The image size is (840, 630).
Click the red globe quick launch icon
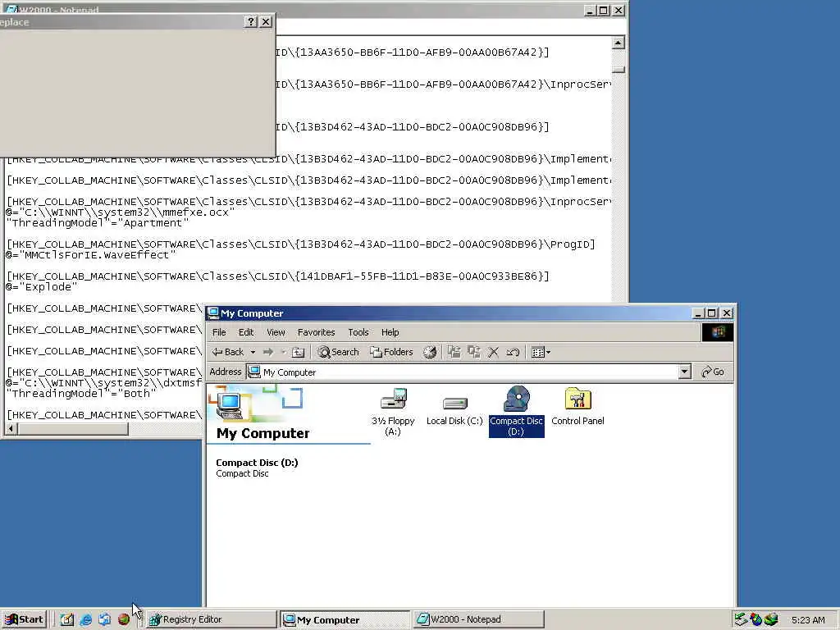tap(124, 619)
